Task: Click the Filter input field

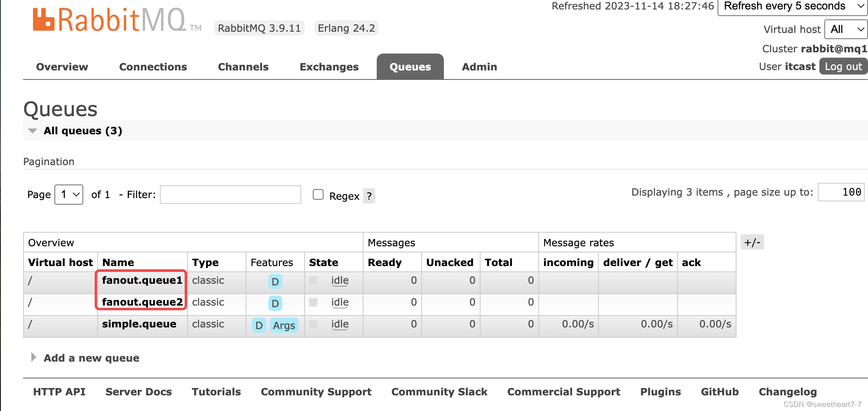Action: click(230, 194)
